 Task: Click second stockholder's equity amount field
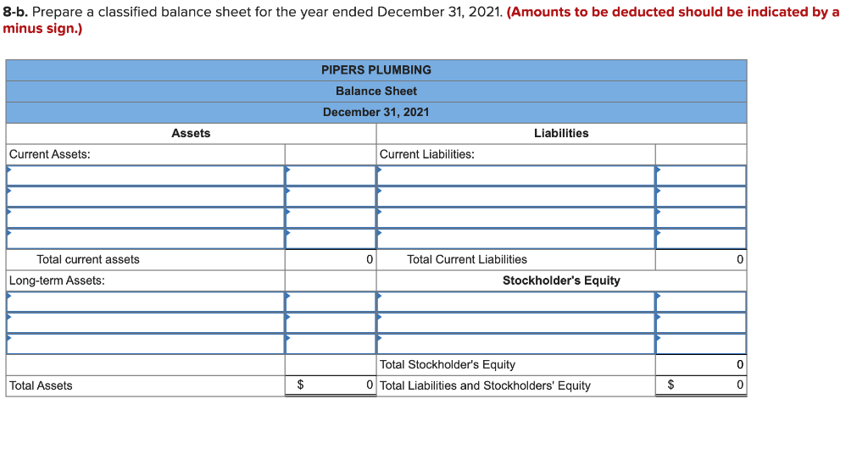[701, 323]
